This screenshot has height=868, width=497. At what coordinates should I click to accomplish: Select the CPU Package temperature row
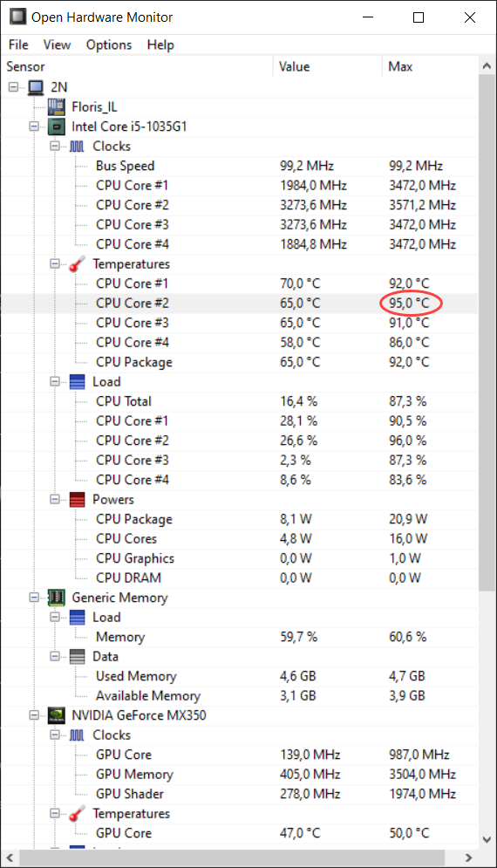[x=239, y=362]
